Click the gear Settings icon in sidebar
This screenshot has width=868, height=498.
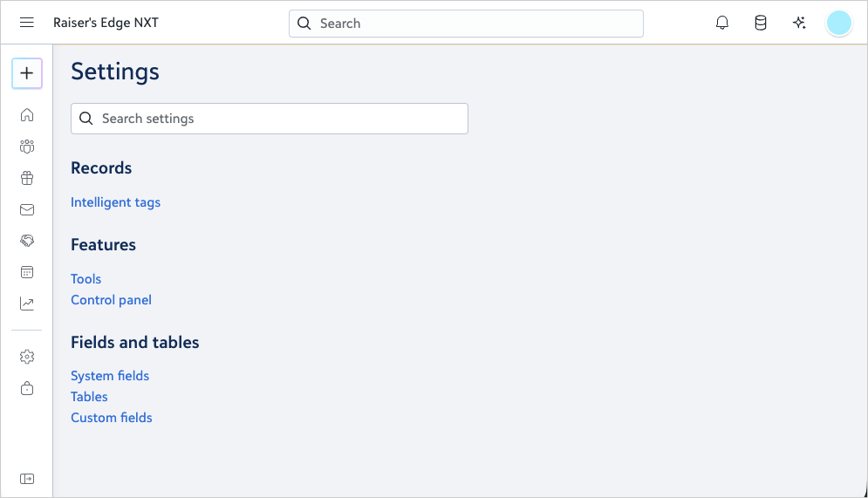[x=27, y=357]
